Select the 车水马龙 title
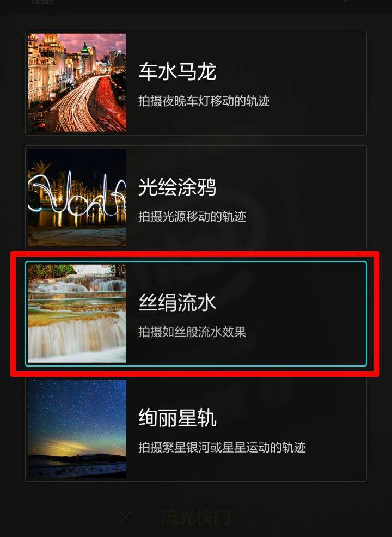Image resolution: width=392 pixels, height=537 pixels. pos(177,71)
